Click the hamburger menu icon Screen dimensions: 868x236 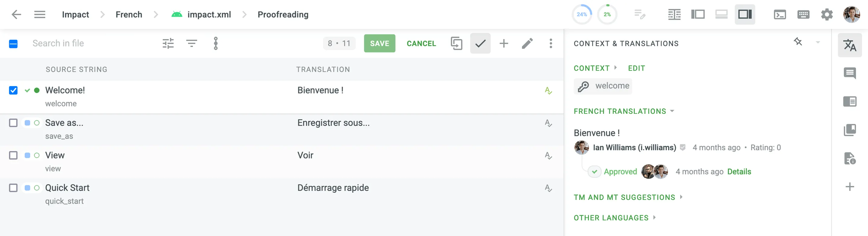[x=40, y=14]
